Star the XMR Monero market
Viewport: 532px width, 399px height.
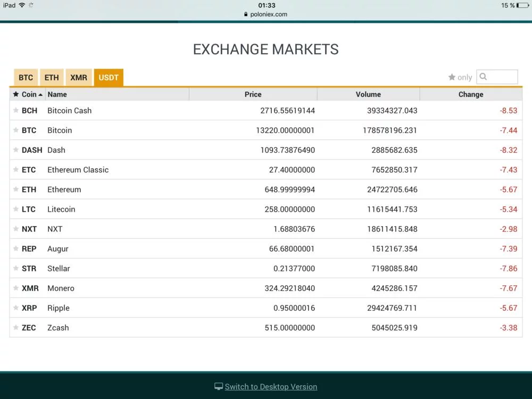pyautogui.click(x=16, y=288)
